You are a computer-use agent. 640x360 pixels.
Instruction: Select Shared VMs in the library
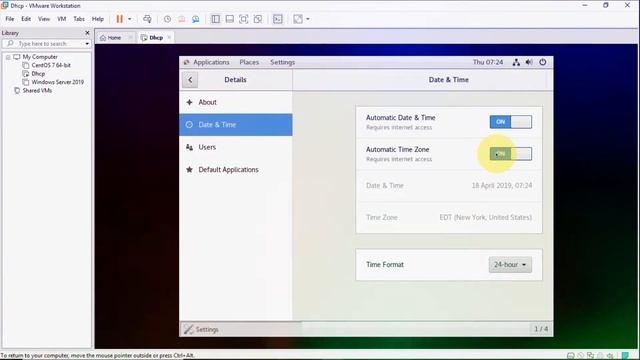(x=37, y=91)
